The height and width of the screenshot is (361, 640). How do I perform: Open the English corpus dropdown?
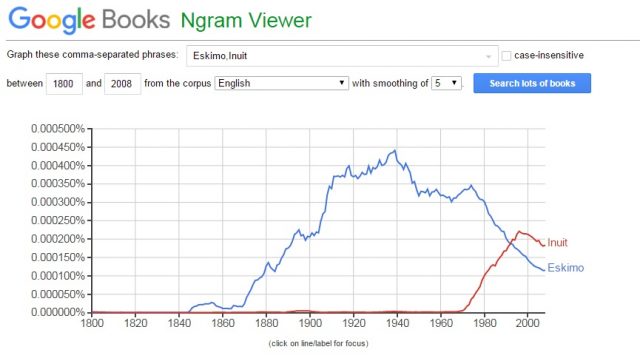[281, 83]
